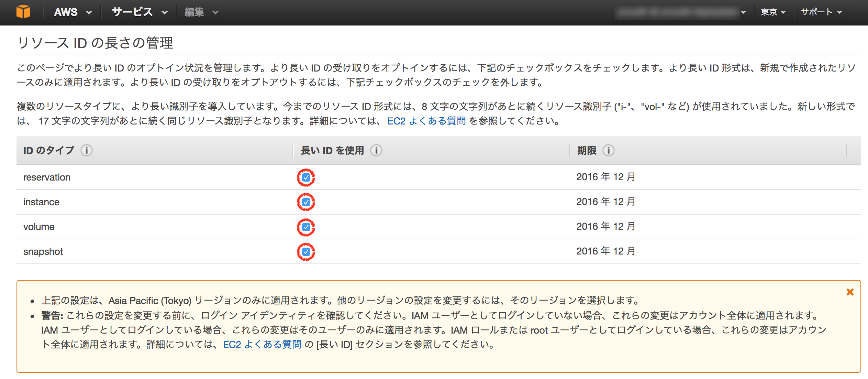Disable longer IDs for snapshot

pos(306,252)
